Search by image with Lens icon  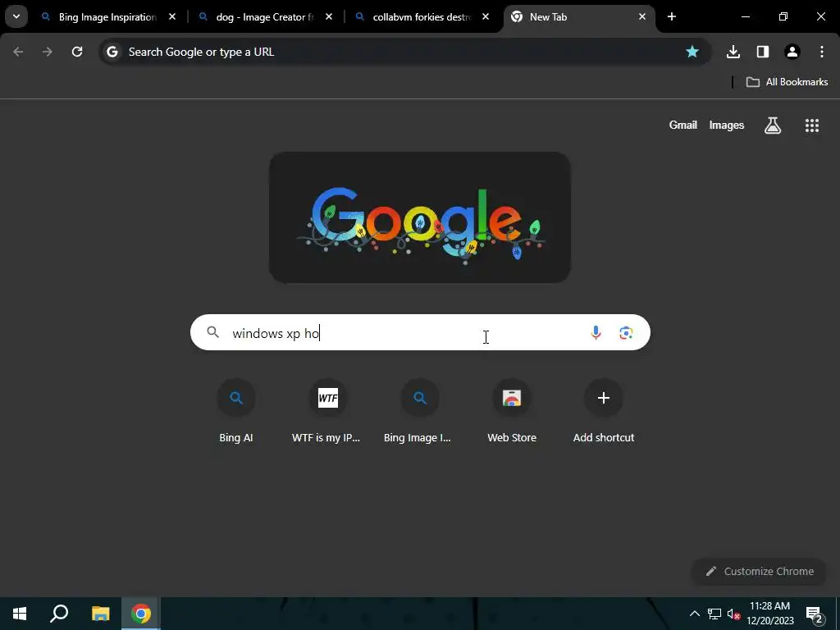point(626,333)
